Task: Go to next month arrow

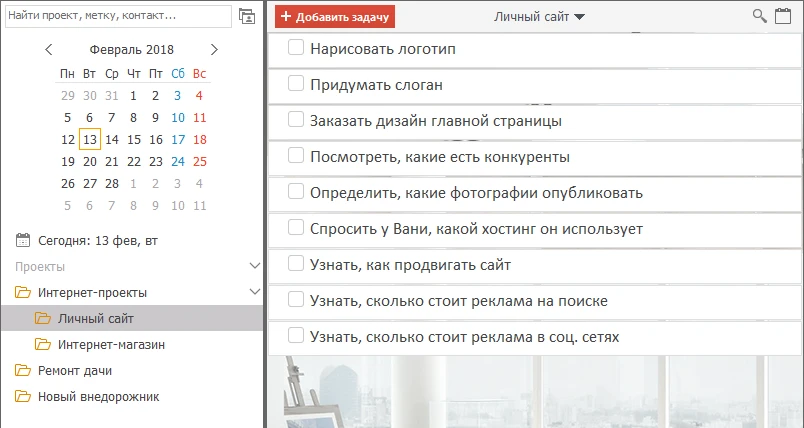Action: click(x=214, y=49)
